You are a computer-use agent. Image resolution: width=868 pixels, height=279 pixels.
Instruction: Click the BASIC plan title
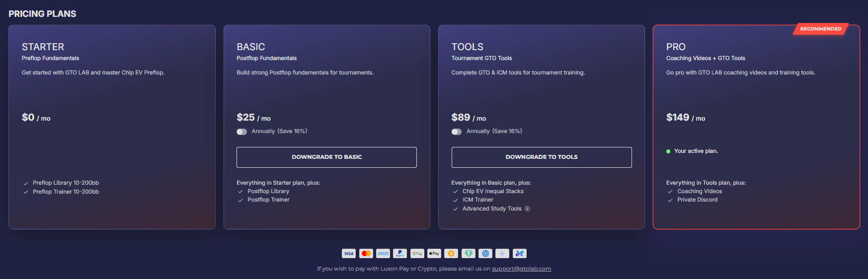click(x=251, y=47)
